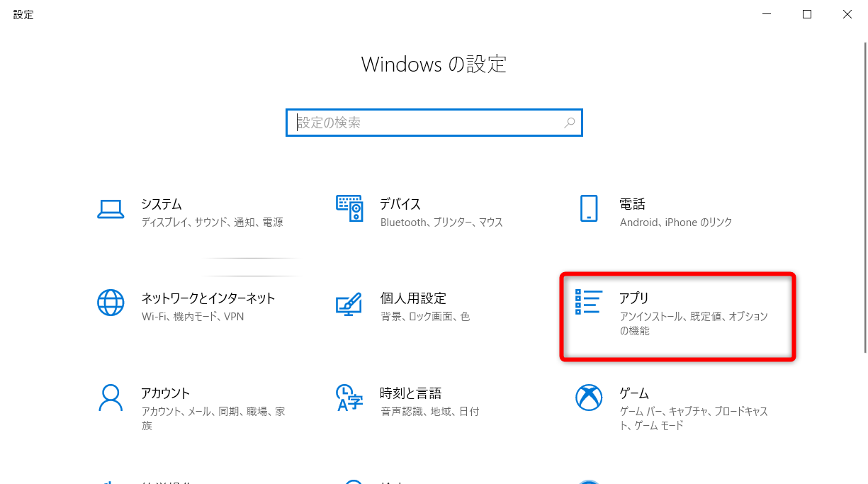The height and width of the screenshot is (484, 868).
Task: Open the アプリ list icon
Action: [589, 302]
